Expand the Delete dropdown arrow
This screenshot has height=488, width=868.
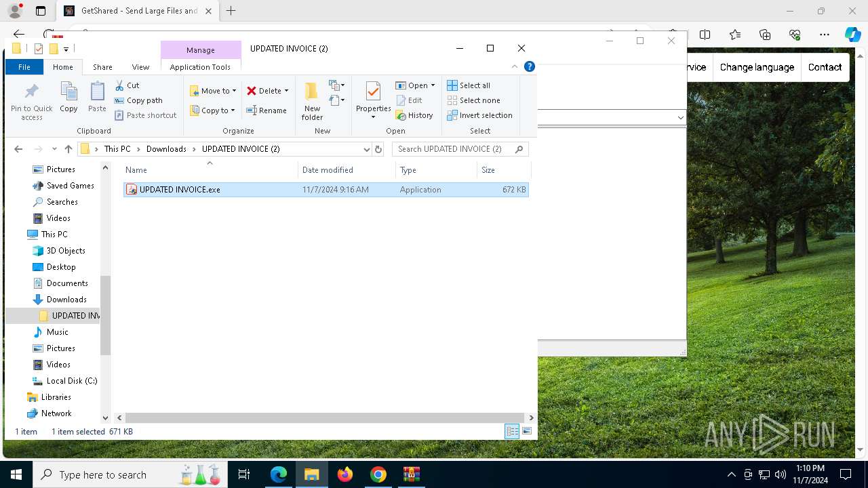pos(286,91)
